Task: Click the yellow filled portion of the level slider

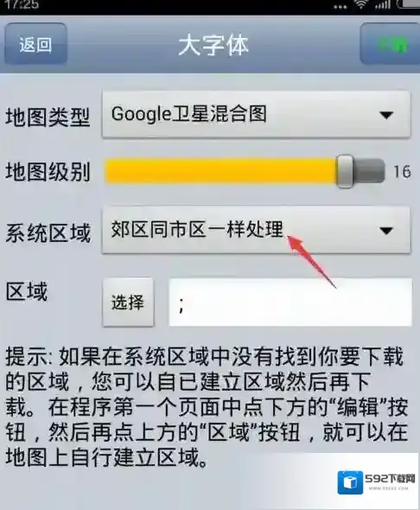Action: click(221, 171)
